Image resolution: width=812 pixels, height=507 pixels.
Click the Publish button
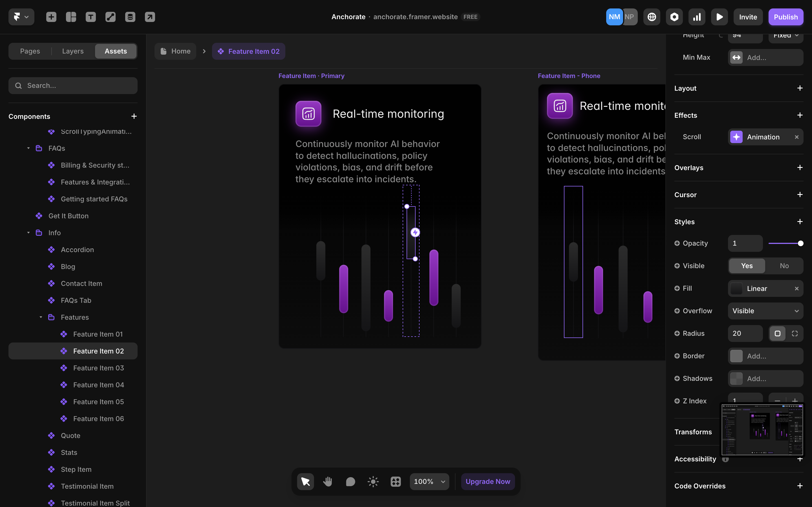coord(785,17)
